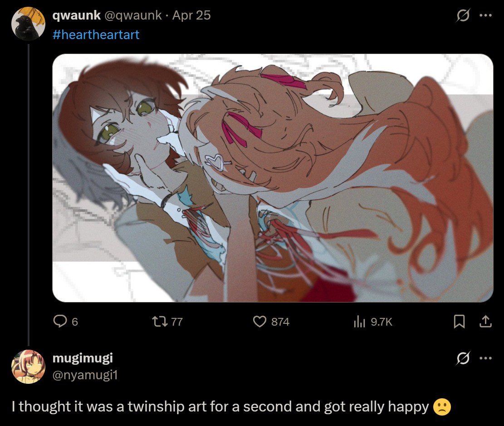Open the #heartheartart hashtag

tap(96, 35)
